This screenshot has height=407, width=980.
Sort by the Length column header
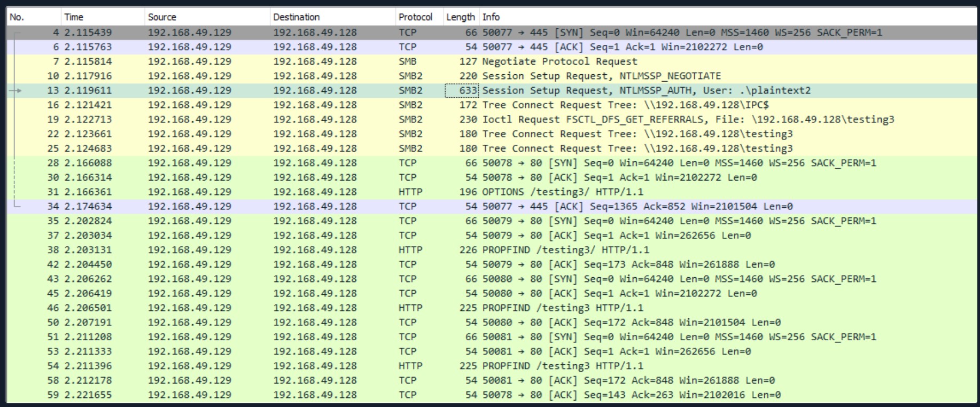pos(461,17)
